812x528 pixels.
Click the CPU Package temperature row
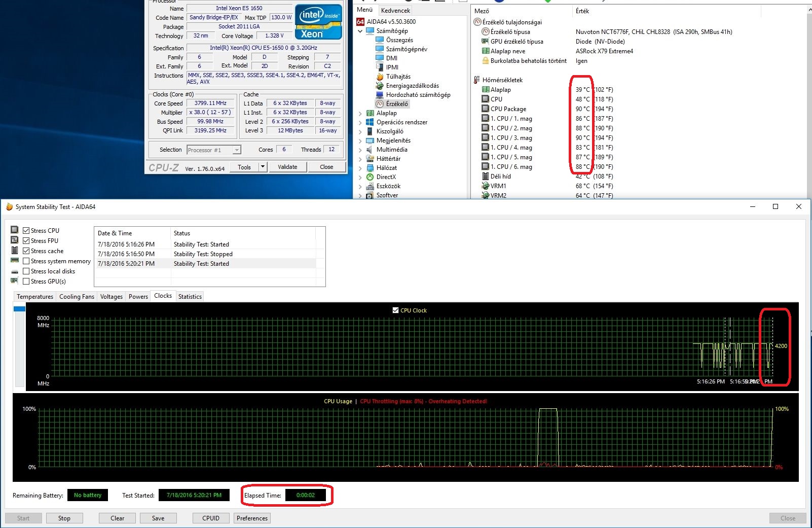[x=547, y=109]
